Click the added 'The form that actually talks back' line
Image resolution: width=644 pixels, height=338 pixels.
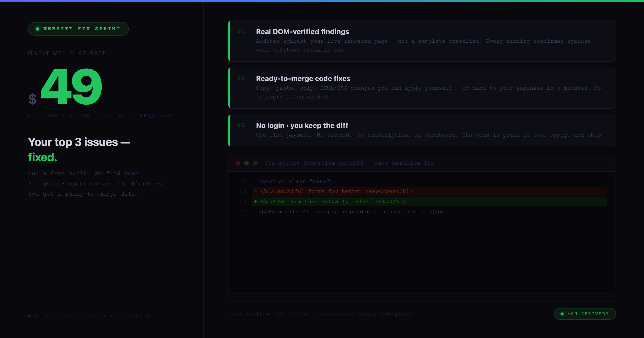(x=429, y=202)
